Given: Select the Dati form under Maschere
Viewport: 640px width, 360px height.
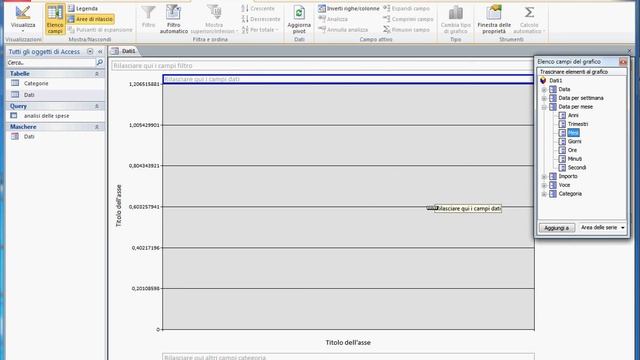Looking at the screenshot, I should click(x=29, y=137).
